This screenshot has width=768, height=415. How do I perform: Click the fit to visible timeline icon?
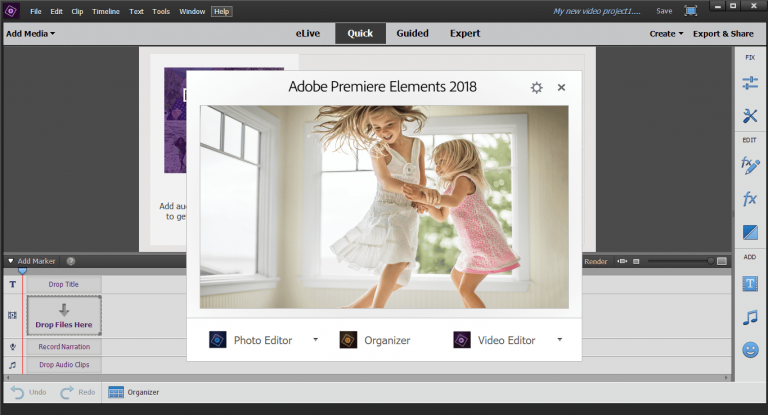point(622,262)
